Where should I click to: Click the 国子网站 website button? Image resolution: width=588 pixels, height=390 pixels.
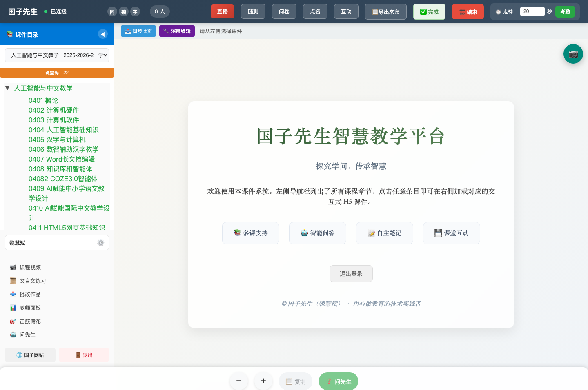pyautogui.click(x=30, y=355)
